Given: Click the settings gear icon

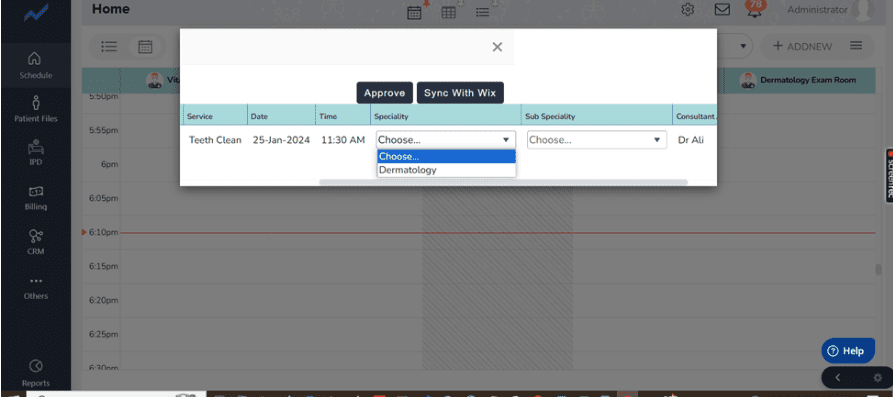Looking at the screenshot, I should click(x=688, y=10).
